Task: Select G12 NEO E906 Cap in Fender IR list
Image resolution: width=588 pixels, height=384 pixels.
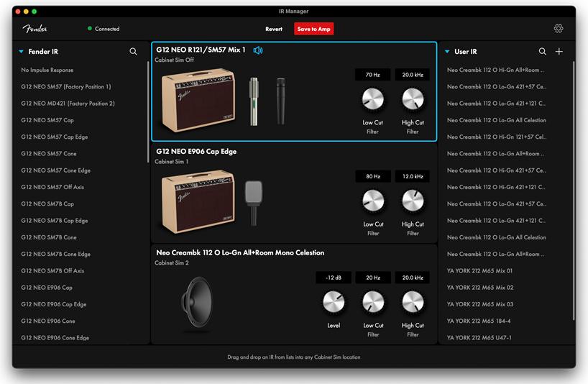Action: (47, 288)
